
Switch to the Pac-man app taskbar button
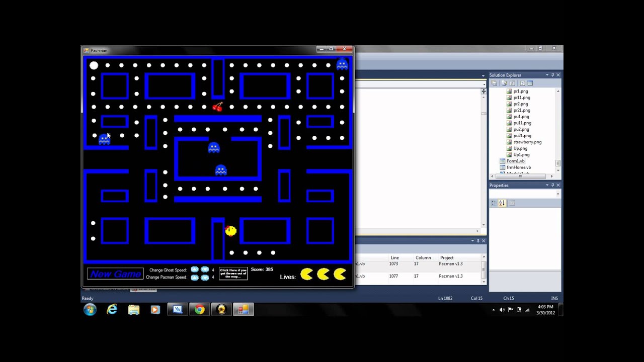coord(244,310)
